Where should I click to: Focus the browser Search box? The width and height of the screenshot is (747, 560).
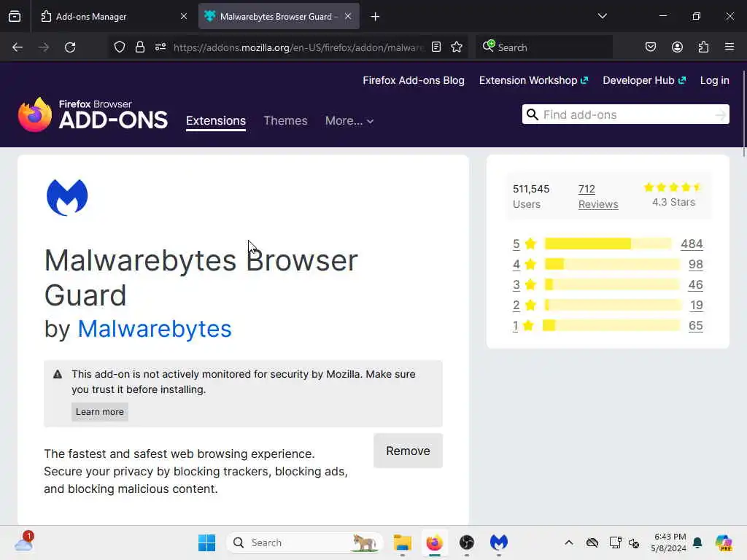point(543,47)
